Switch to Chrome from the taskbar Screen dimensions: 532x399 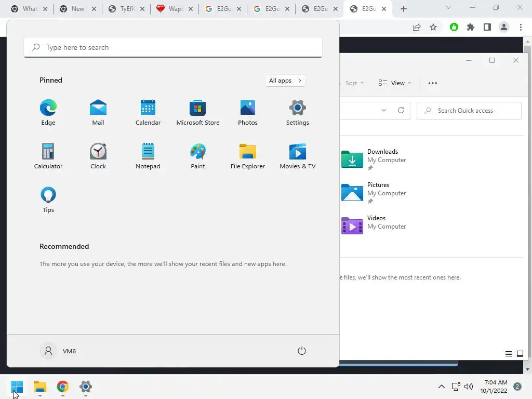coord(63,387)
